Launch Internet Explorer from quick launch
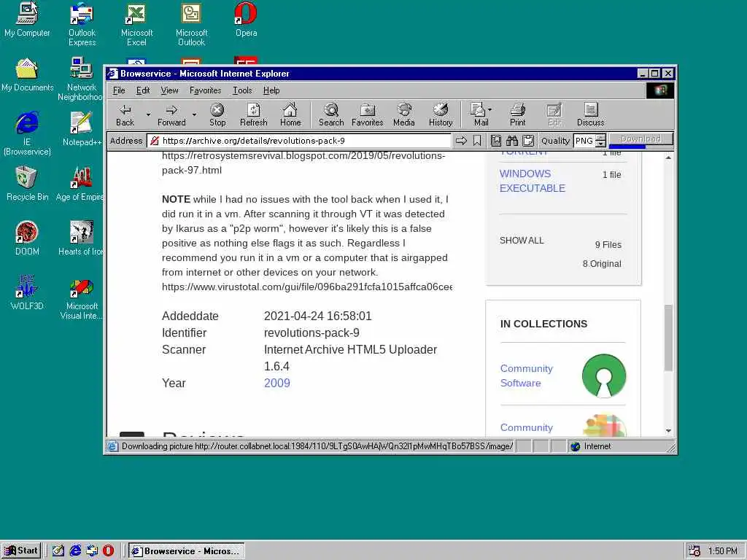Screen dimensions: 747x560 75,551
